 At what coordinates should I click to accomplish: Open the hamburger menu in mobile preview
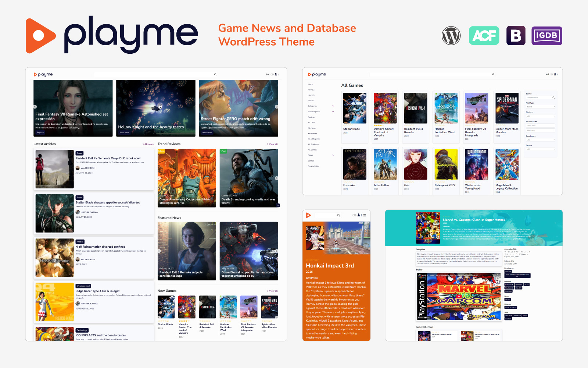click(x=365, y=215)
